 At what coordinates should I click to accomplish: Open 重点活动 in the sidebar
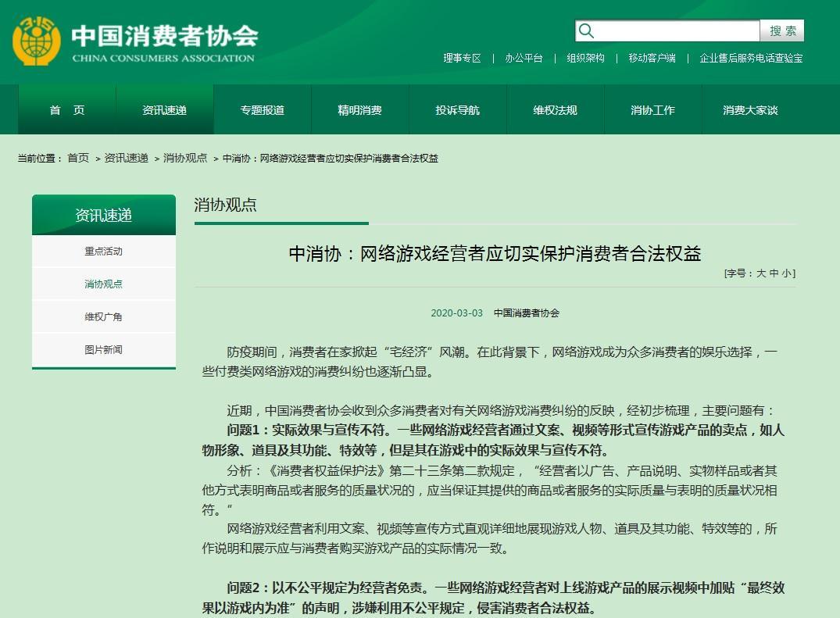pos(104,251)
